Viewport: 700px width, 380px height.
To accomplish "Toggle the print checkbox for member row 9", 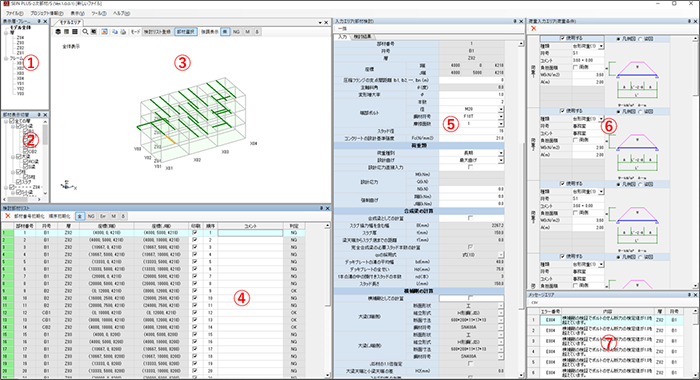I will pos(194,291).
